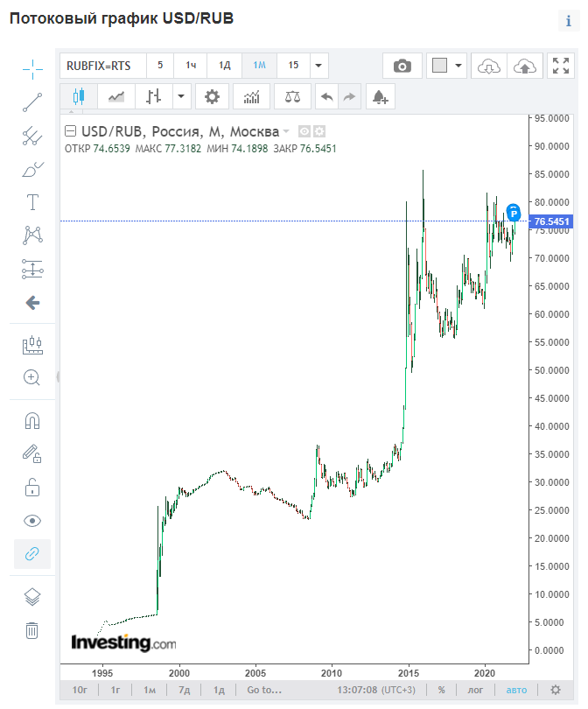
Task: Open the indicators icon
Action: (252, 96)
